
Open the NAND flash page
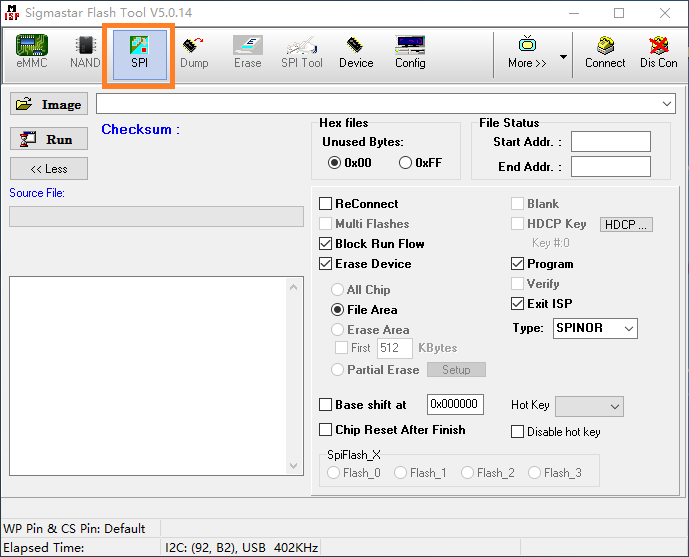[85, 52]
